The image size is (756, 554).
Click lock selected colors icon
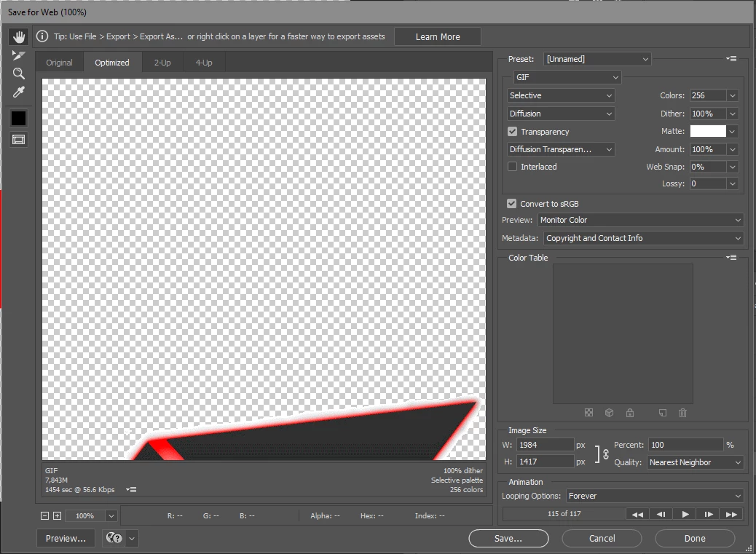click(630, 413)
